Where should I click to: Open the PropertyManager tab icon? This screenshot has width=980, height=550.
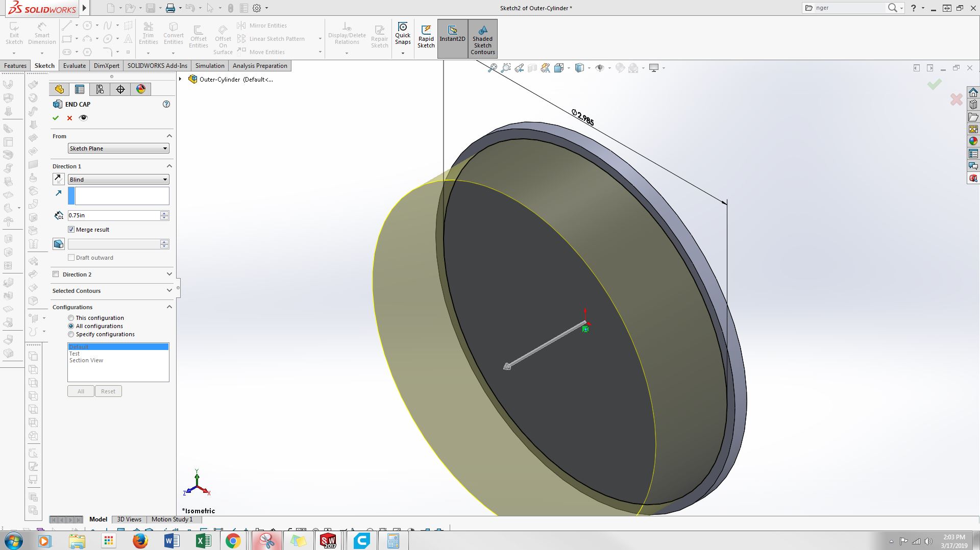pyautogui.click(x=80, y=89)
